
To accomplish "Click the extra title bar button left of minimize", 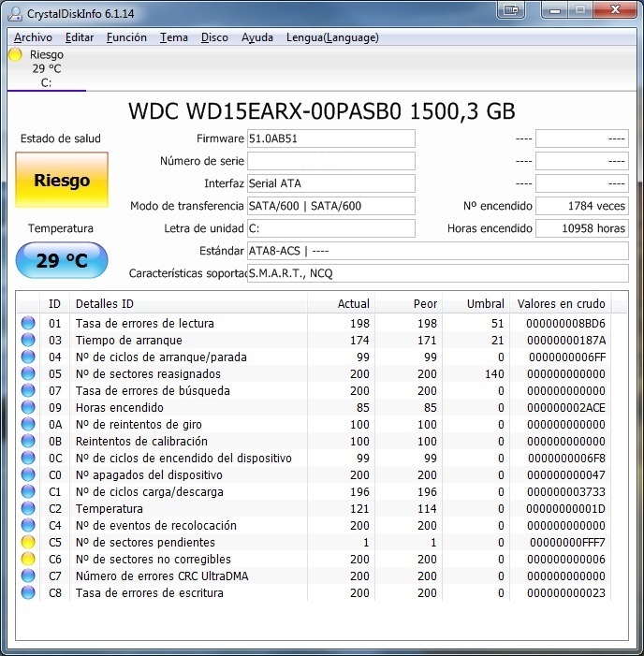I will point(510,9).
